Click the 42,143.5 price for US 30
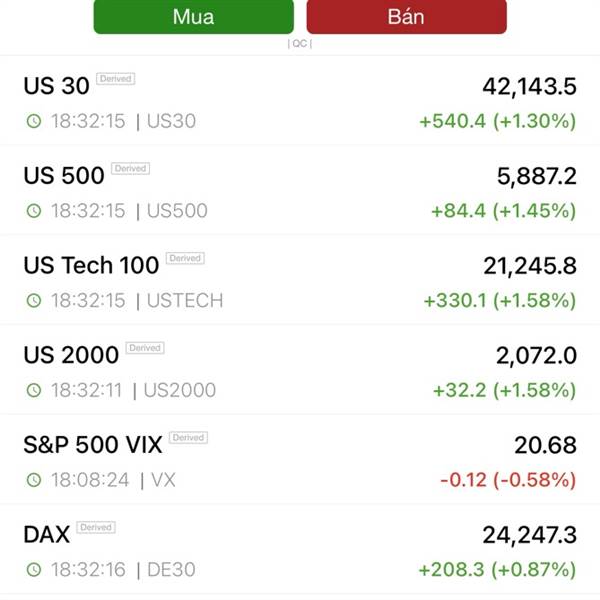 (x=530, y=86)
